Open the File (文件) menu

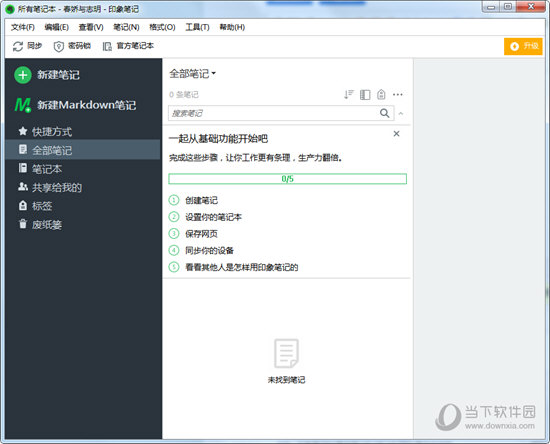tap(23, 27)
